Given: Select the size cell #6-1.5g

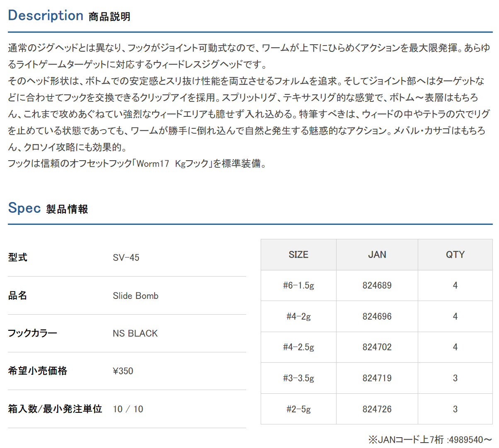Looking at the screenshot, I should pyautogui.click(x=298, y=286).
